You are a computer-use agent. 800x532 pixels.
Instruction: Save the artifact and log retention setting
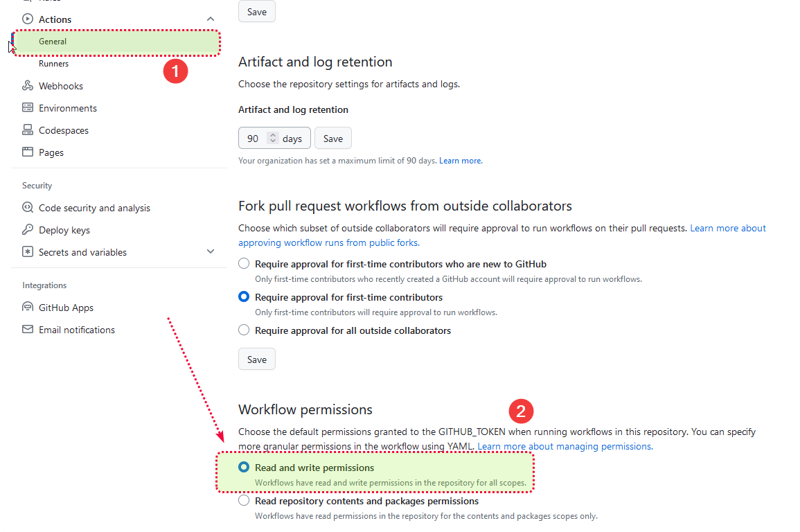click(x=333, y=139)
